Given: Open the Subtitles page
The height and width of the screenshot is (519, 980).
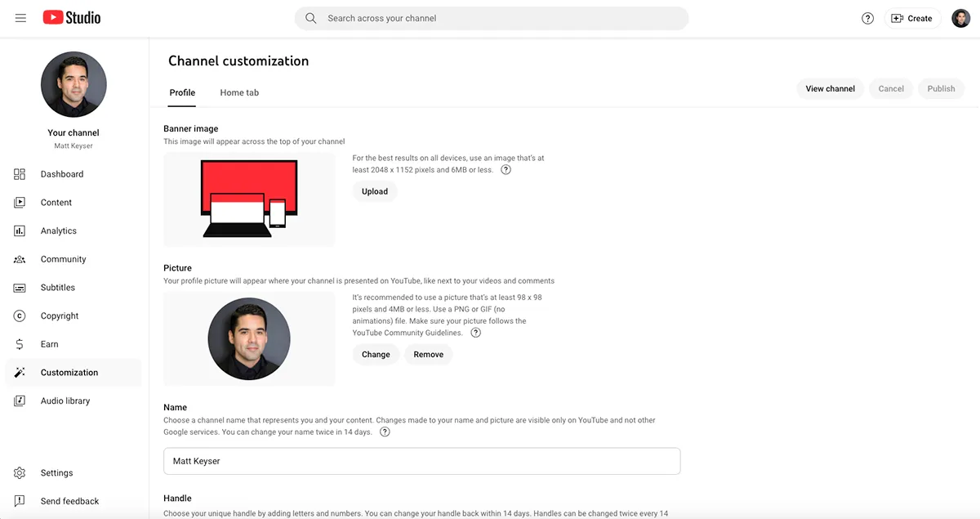Looking at the screenshot, I should [x=57, y=288].
